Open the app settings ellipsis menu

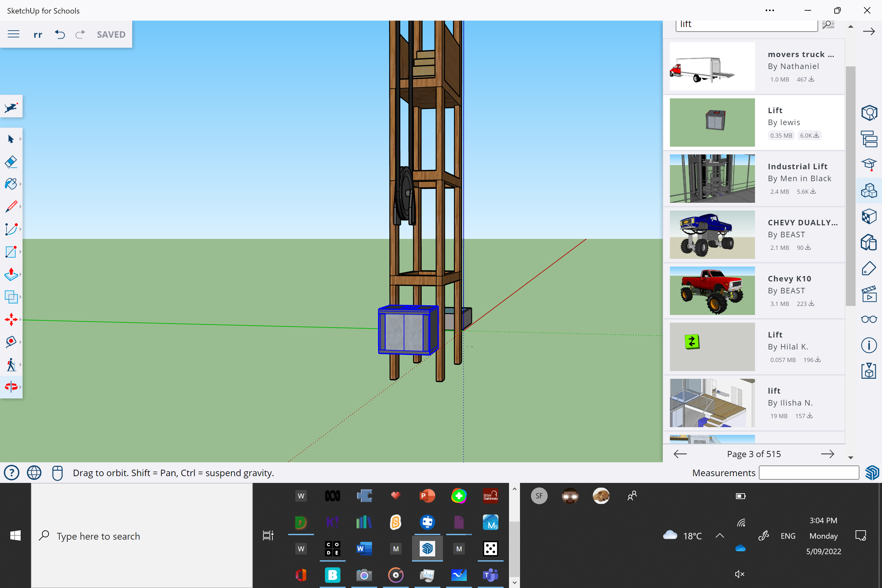(770, 10)
